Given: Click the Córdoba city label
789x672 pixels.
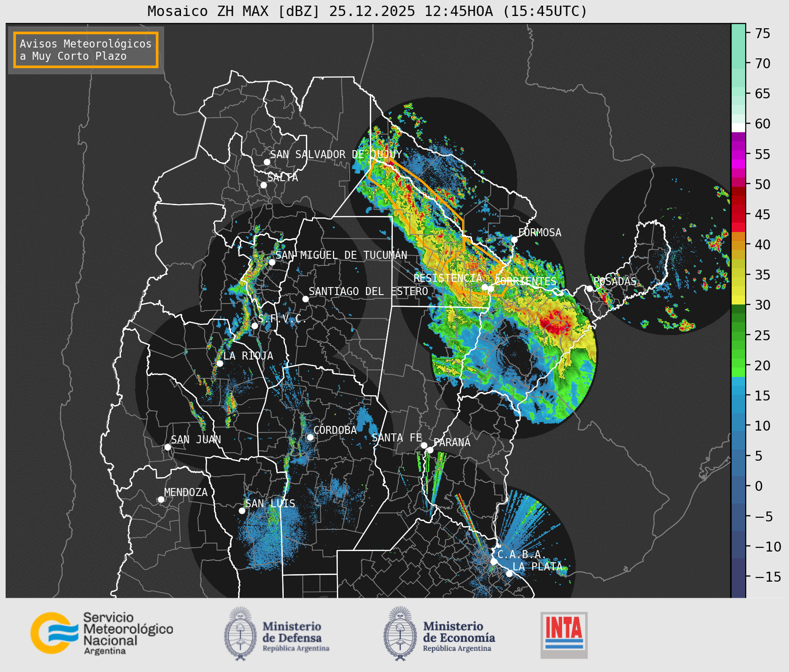Looking at the screenshot, I should coord(335,430).
